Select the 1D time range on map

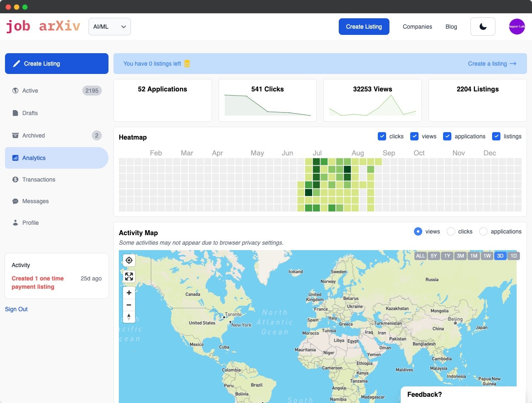point(514,256)
